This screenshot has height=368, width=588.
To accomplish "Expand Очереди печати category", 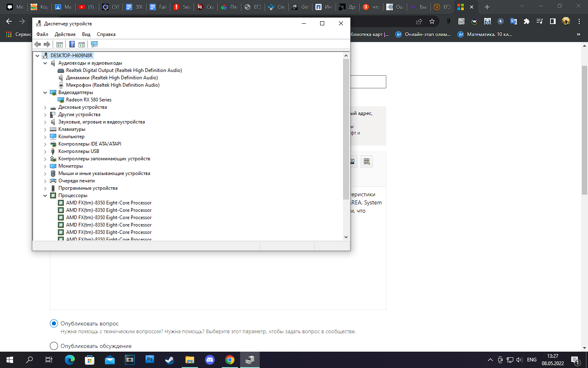I will click(x=45, y=181).
